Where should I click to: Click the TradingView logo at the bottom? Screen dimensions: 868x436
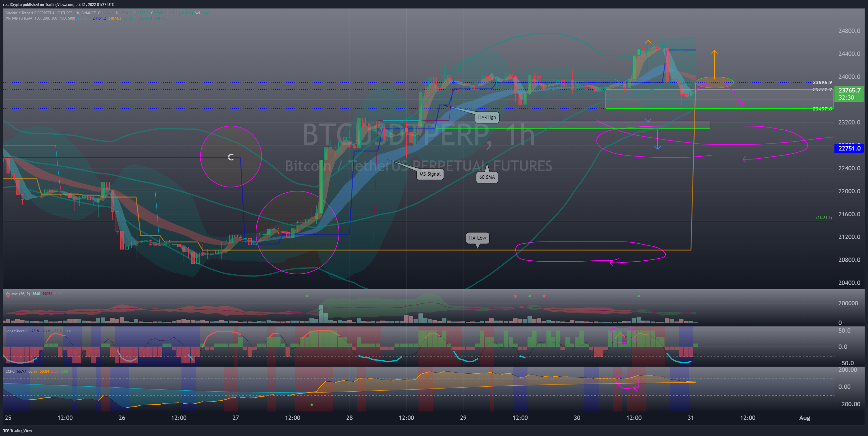[x=18, y=430]
